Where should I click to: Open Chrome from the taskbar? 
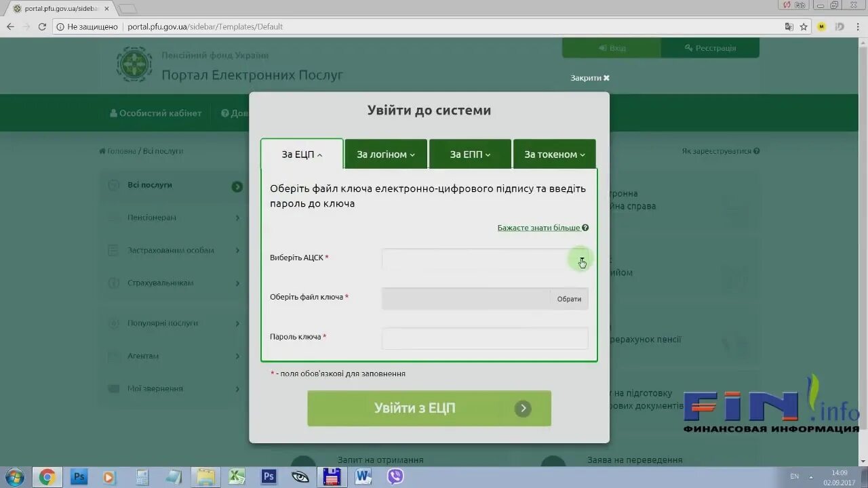tap(47, 477)
